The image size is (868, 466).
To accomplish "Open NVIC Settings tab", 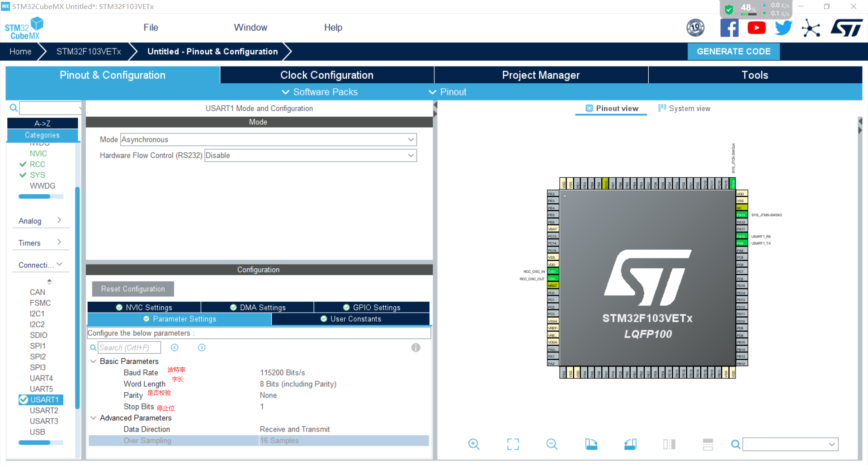I will pos(144,307).
